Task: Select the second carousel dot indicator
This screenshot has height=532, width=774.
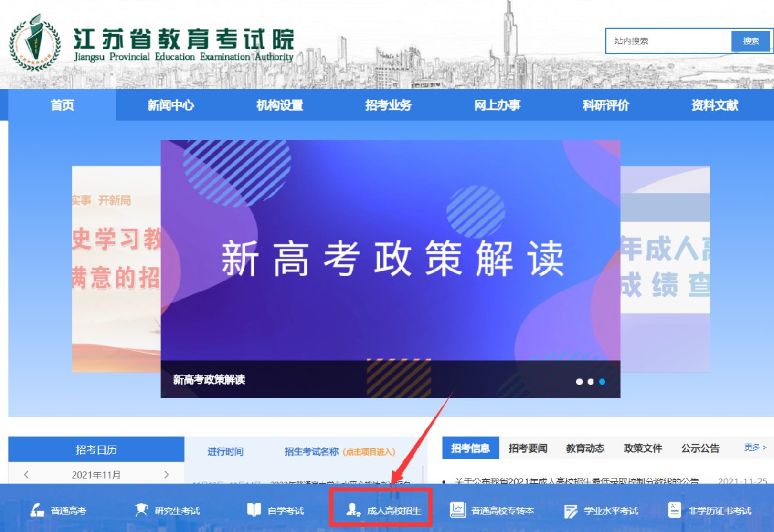Action: pos(590,382)
